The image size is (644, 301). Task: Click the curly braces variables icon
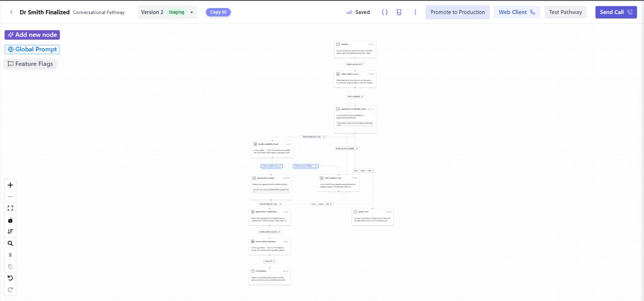[x=384, y=12]
